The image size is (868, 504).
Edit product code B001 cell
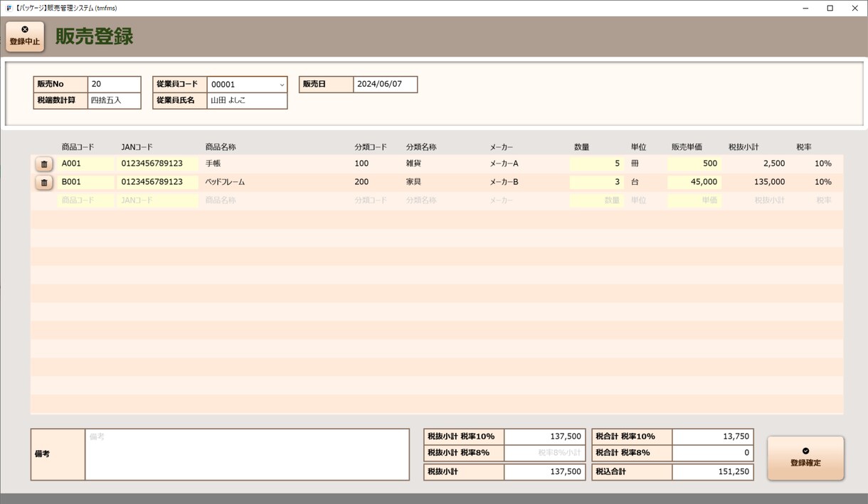pos(86,182)
